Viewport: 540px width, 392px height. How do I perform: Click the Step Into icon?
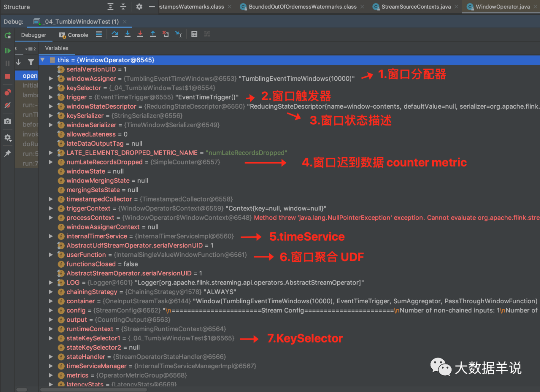[128, 35]
